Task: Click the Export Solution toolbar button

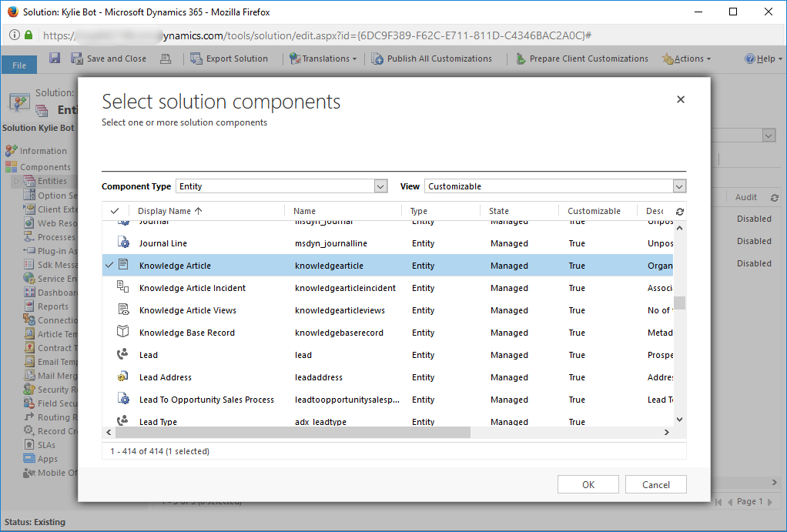Action: click(229, 59)
